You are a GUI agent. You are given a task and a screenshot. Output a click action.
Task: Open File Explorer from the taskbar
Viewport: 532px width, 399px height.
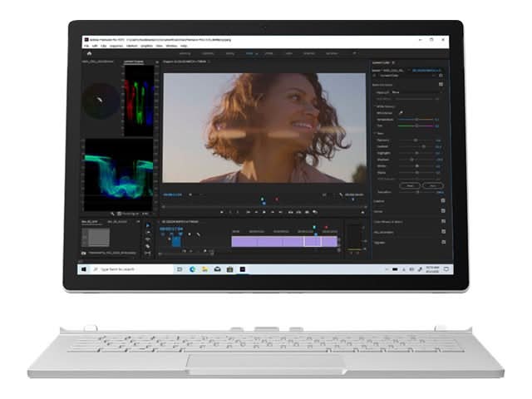point(204,268)
